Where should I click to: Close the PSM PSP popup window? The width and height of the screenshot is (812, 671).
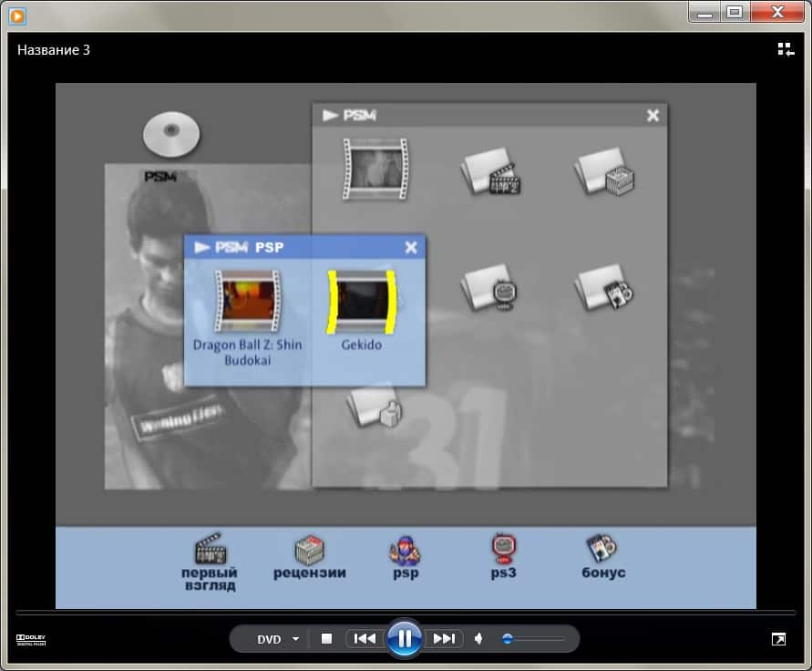(411, 247)
